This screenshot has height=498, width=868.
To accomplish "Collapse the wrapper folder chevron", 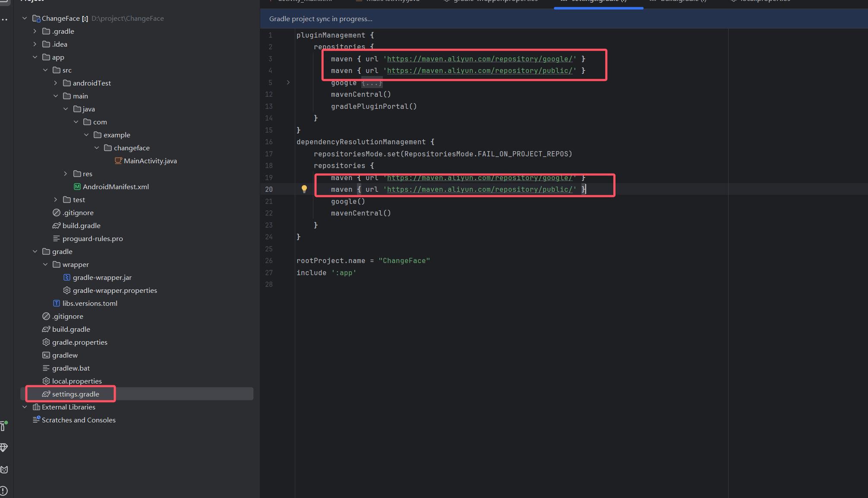I will pos(45,264).
